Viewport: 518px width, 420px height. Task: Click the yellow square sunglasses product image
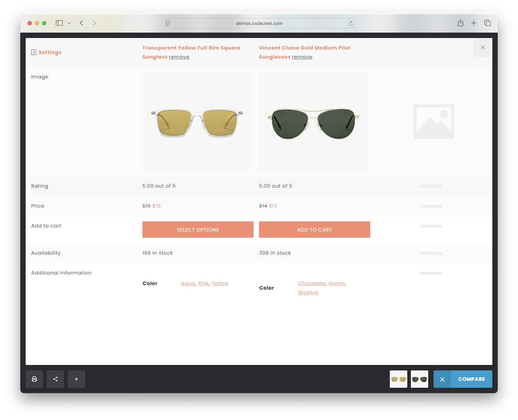tap(196, 122)
